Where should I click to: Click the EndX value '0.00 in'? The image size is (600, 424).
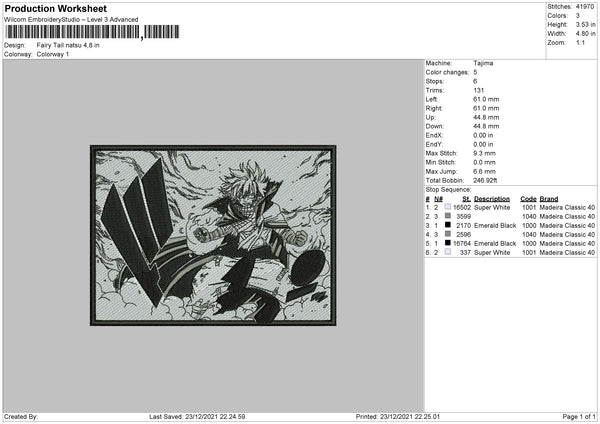point(483,135)
